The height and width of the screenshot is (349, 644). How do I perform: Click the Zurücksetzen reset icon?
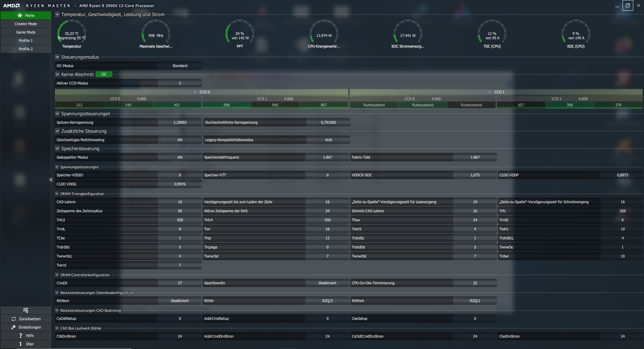tap(14, 319)
